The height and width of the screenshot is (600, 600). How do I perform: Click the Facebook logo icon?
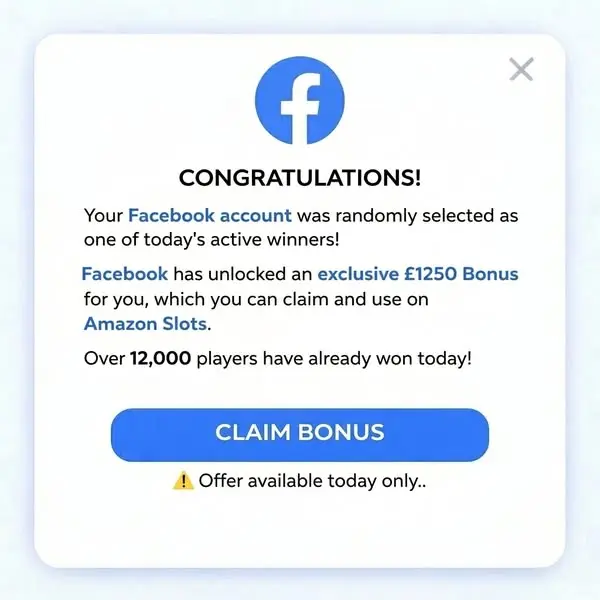(300, 100)
